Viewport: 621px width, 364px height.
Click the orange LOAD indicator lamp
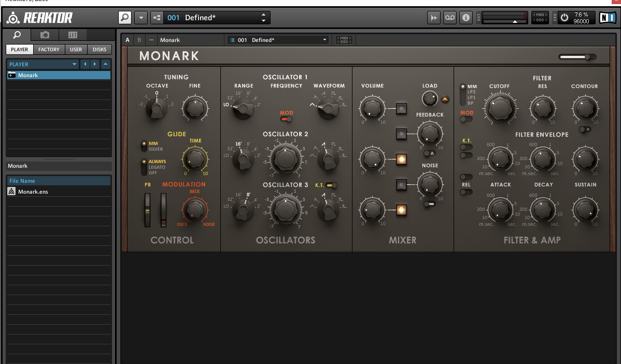click(x=445, y=100)
